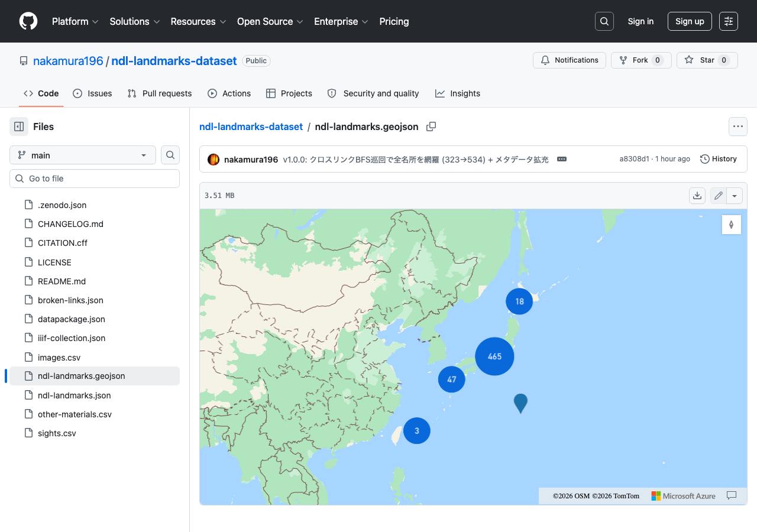Go to the Pricing page
This screenshot has height=532, width=757.
pos(394,21)
